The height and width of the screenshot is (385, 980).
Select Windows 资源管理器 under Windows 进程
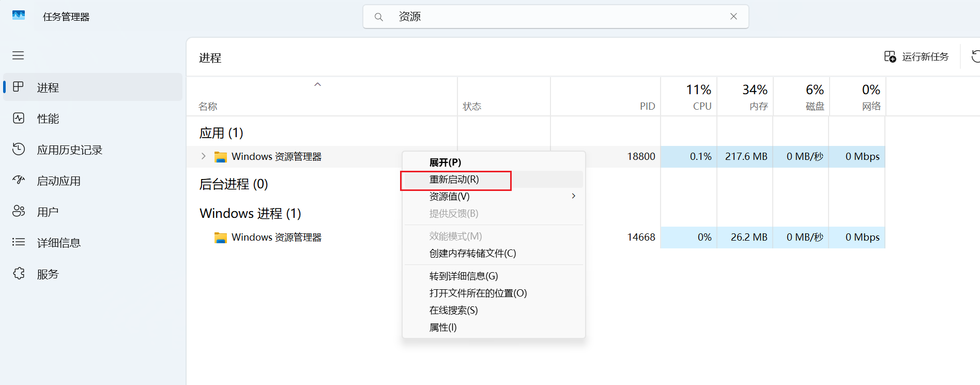[277, 238]
